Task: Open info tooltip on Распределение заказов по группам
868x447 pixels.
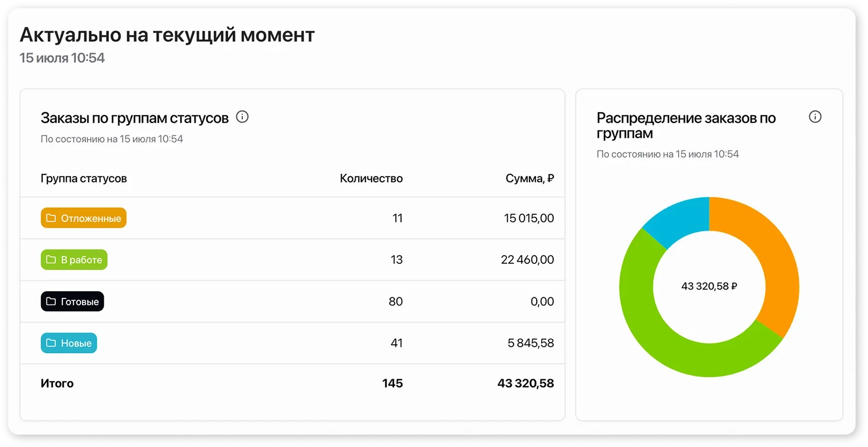Action: tap(815, 117)
